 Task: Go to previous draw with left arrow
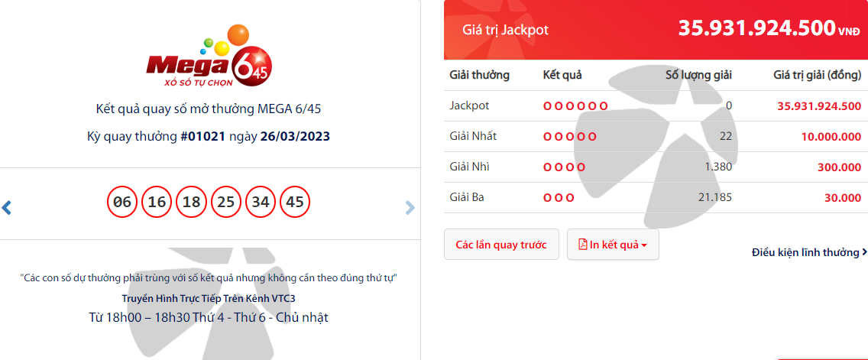(x=7, y=208)
